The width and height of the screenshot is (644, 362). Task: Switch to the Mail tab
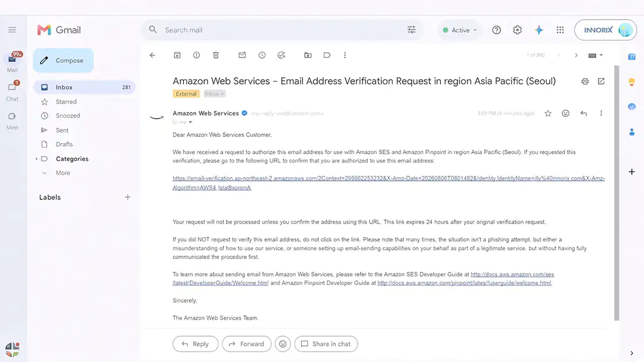(x=12, y=63)
